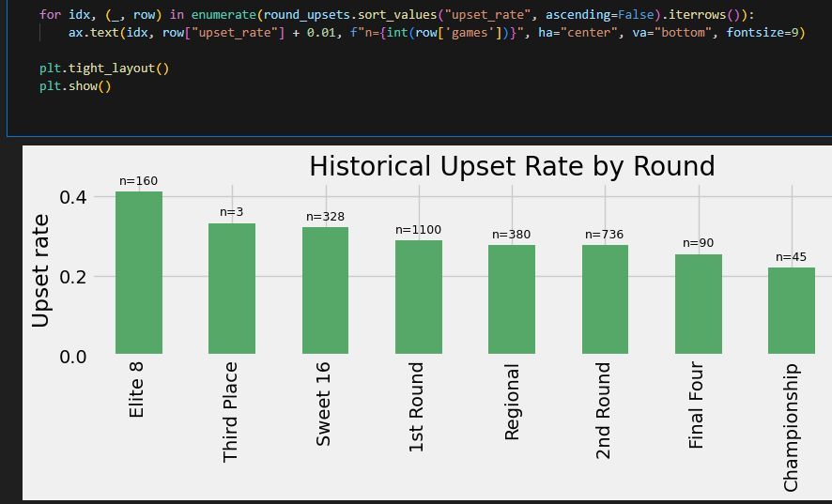Click chart title Historical Upset Rate by Round
Image resolution: width=832 pixels, height=504 pixels.
[x=512, y=166]
